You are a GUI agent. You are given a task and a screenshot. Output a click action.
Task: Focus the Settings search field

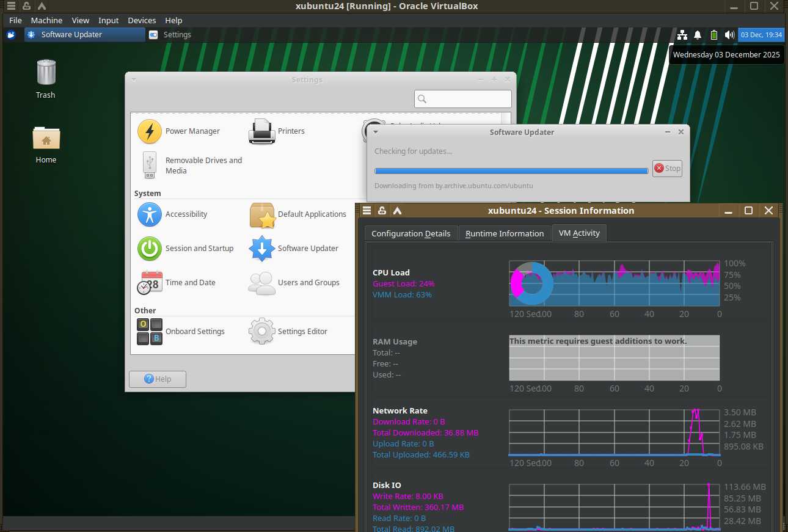pos(463,99)
